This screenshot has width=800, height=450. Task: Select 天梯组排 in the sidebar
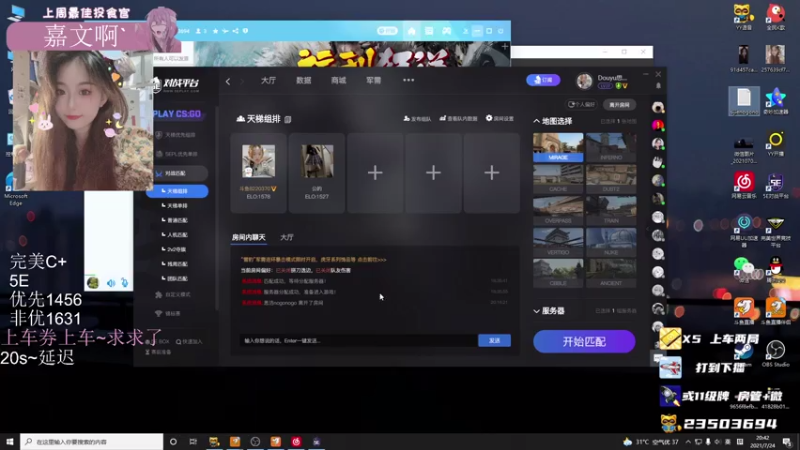(177, 191)
